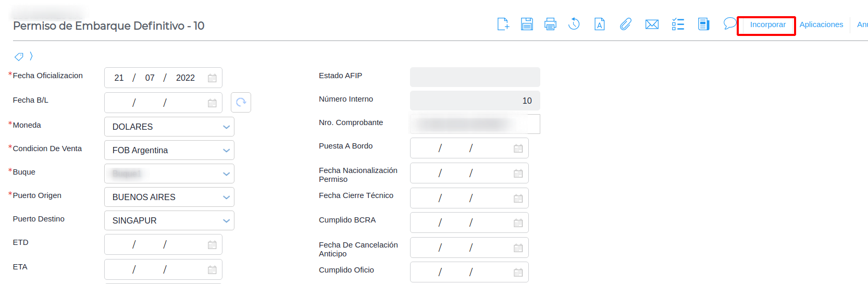The width and height of the screenshot is (868, 284).
Task: Open the Puerto Origen dropdown
Action: coord(226,197)
